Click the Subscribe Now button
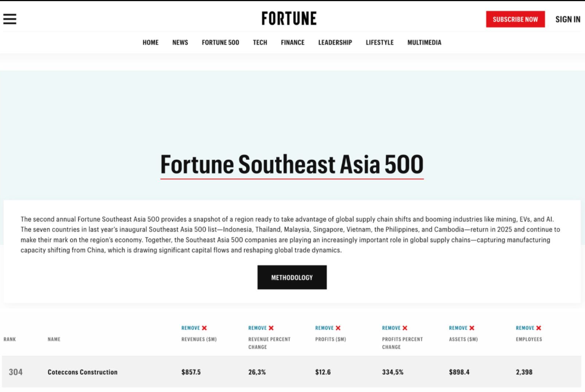 point(515,20)
